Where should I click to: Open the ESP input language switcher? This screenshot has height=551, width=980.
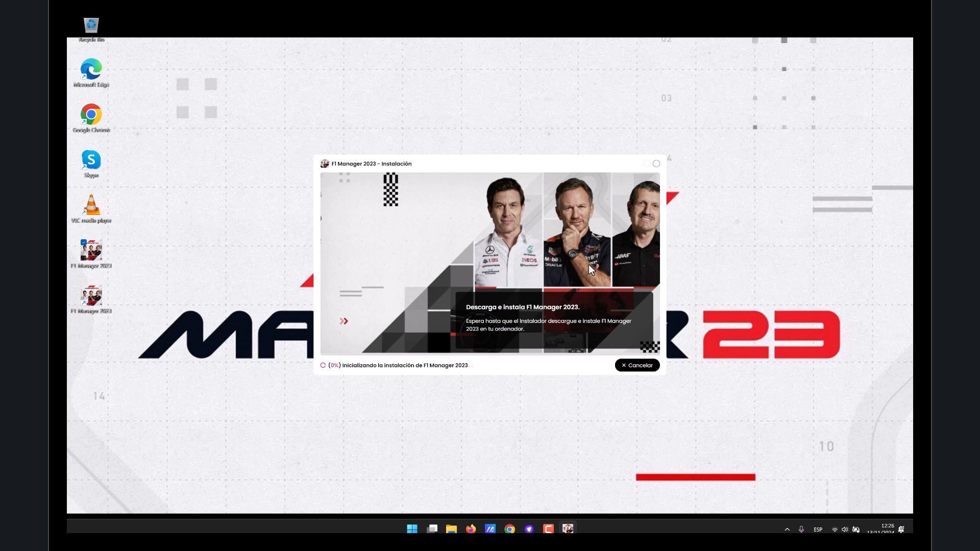click(x=818, y=530)
